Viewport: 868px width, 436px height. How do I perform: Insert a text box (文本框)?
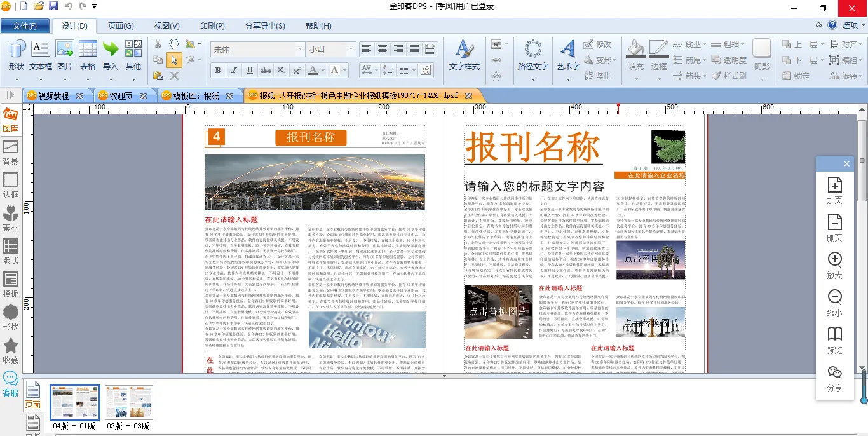tap(41, 55)
